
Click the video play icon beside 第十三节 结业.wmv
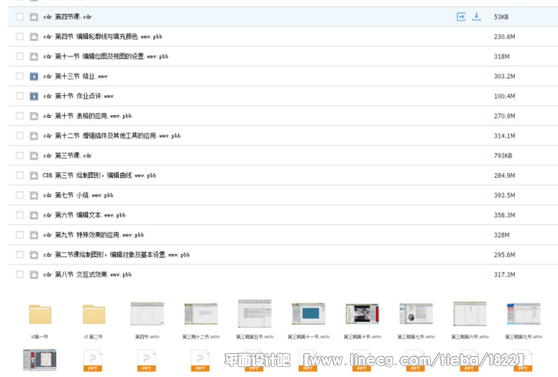click(34, 76)
